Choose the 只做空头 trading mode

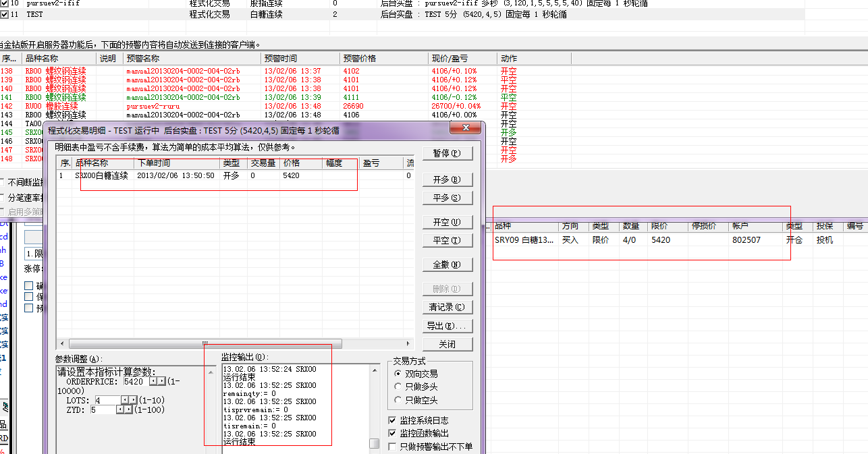(398, 399)
